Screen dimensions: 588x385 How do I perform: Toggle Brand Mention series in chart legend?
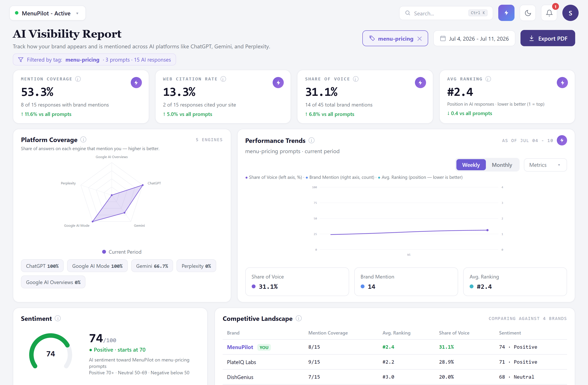pyautogui.click(x=340, y=177)
